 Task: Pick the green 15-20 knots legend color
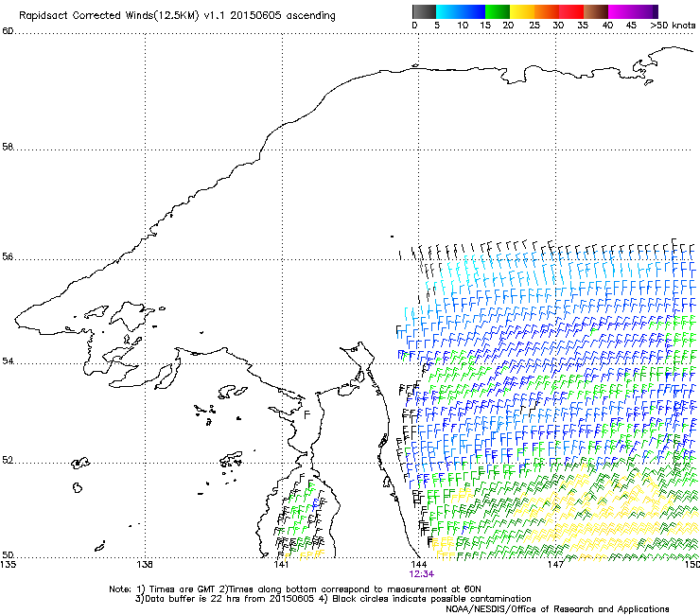pos(498,11)
